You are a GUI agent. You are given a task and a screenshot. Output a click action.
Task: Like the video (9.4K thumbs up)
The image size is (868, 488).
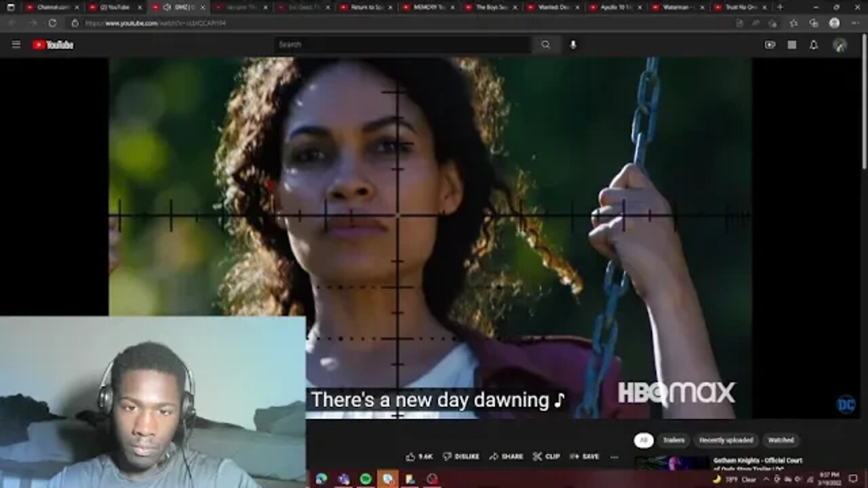pyautogui.click(x=419, y=457)
